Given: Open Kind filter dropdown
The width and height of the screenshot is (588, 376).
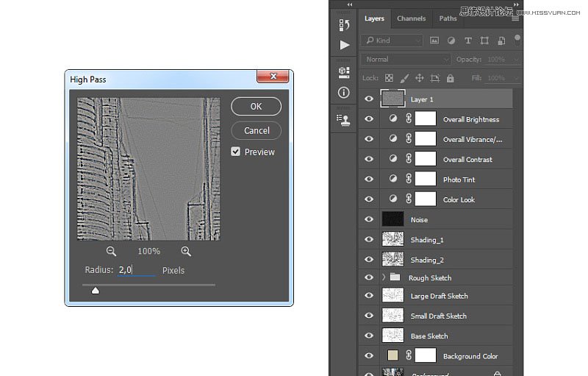Looking at the screenshot, I should tap(392, 40).
